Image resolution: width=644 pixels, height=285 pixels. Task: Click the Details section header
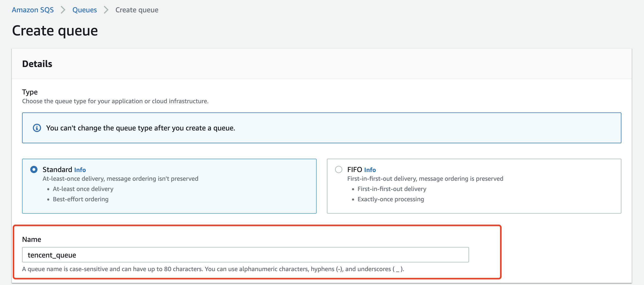37,64
